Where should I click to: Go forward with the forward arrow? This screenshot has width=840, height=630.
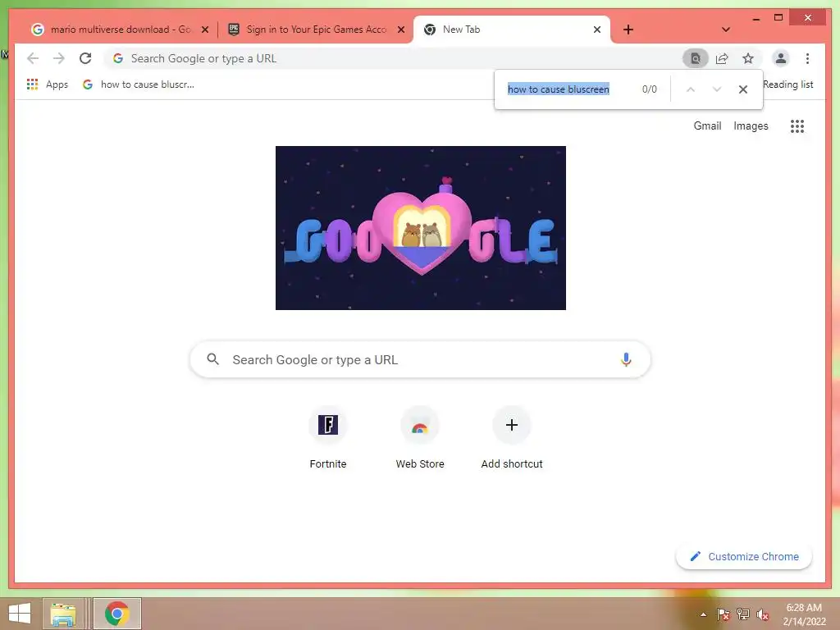tap(59, 58)
